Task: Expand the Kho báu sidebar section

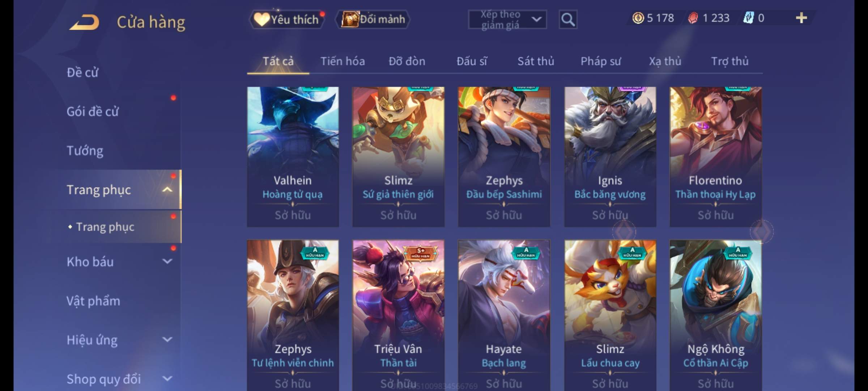Action: coord(167,261)
